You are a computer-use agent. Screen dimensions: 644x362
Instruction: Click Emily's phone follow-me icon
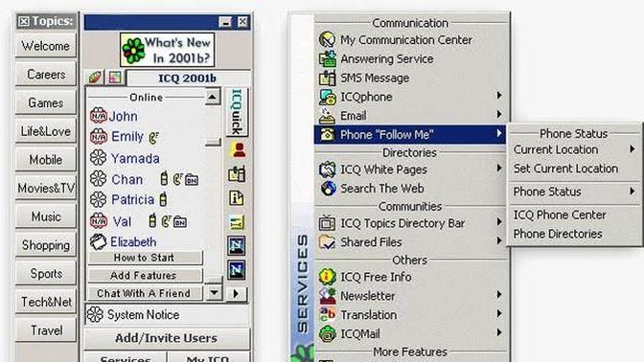pos(153,138)
